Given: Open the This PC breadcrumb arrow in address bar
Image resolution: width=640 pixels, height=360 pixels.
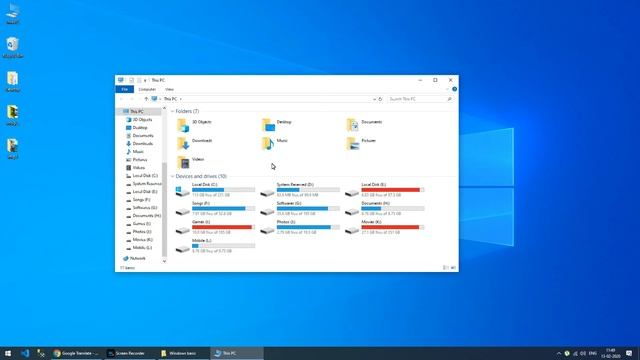Looking at the screenshot, I should 181,99.
